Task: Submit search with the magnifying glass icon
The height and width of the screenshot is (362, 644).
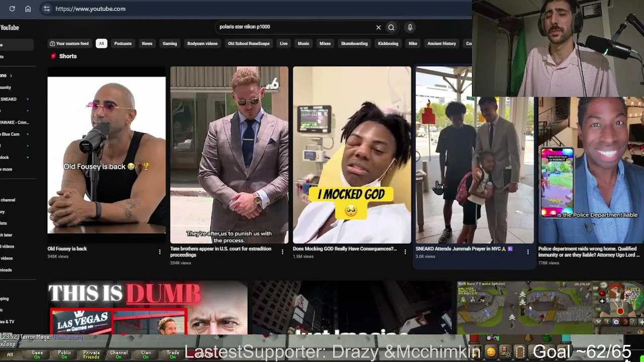Action: 391,28
